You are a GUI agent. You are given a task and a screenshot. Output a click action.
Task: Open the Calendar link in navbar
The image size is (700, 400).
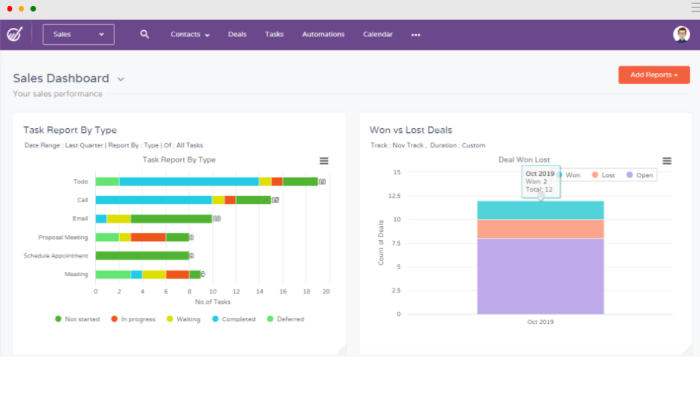(377, 34)
